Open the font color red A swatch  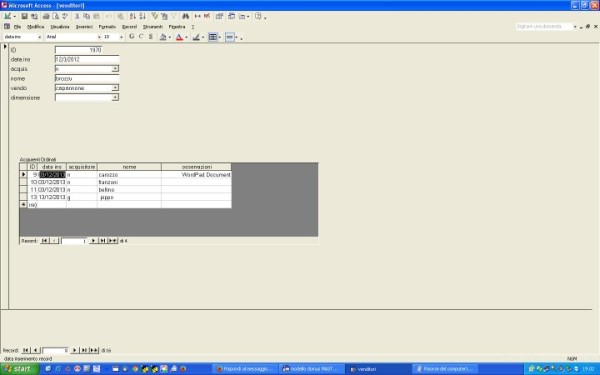pos(179,37)
